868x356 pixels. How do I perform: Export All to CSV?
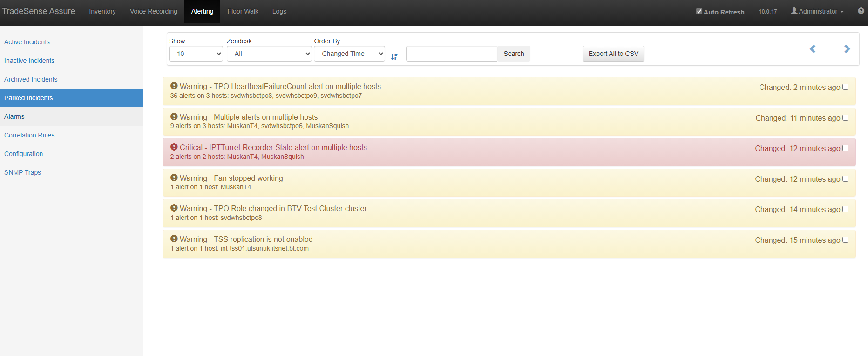pos(613,54)
